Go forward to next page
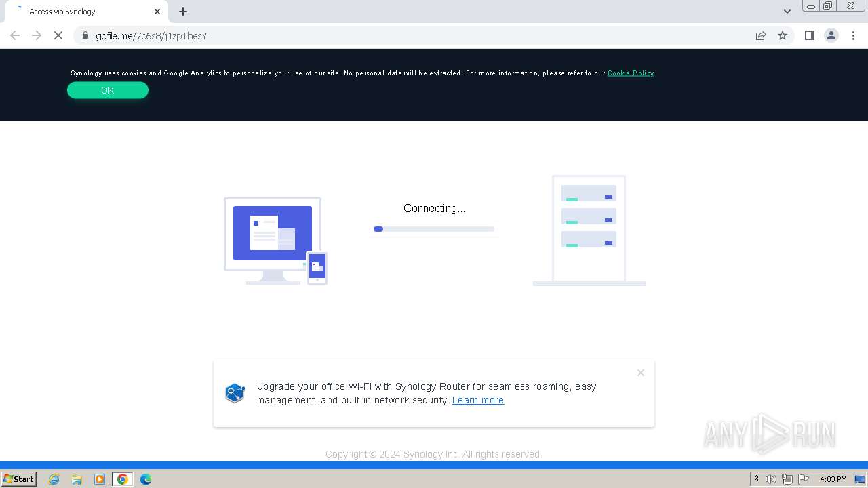868x488 pixels. pyautogui.click(x=37, y=35)
